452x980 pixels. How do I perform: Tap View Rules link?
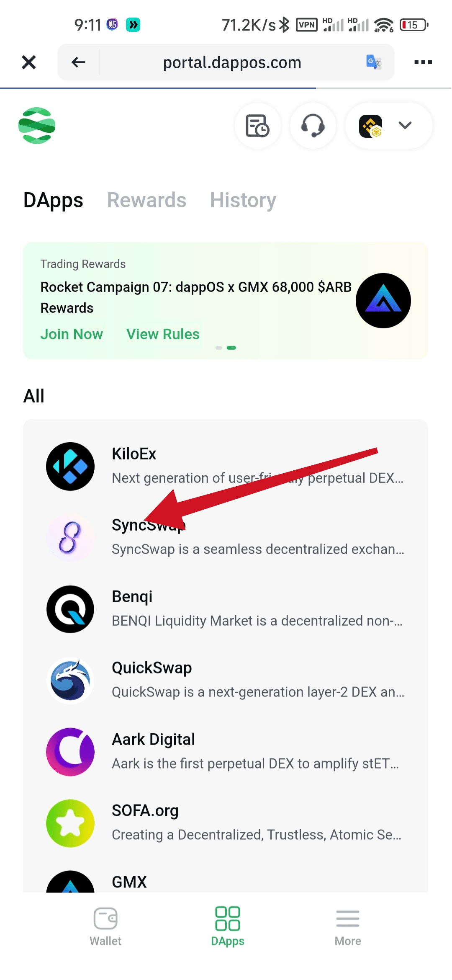coord(163,334)
